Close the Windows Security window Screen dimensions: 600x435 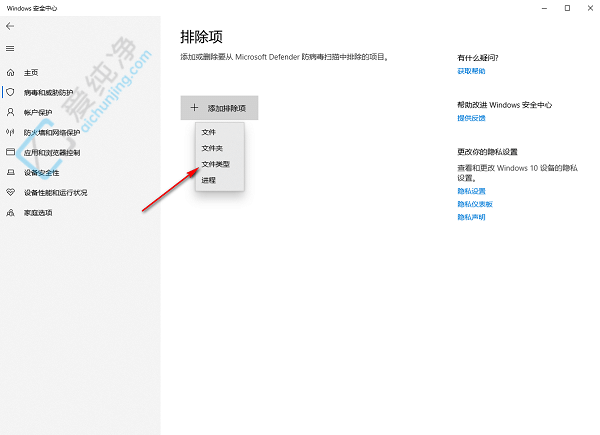pos(590,8)
